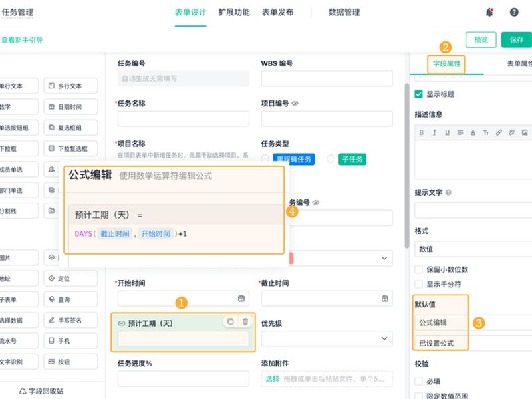This screenshot has width=532, height=399.
Task: Switch to the 表单设计 tab
Action: tap(190, 12)
